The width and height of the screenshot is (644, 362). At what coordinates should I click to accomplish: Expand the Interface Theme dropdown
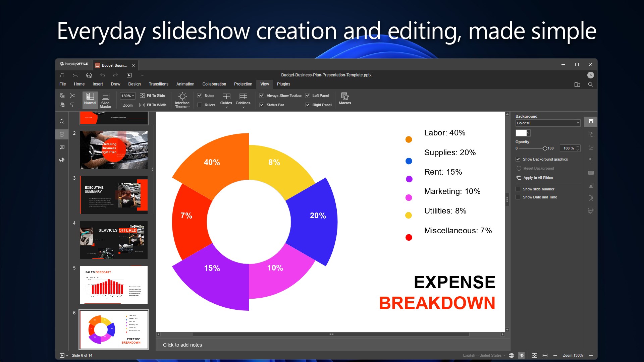pyautogui.click(x=182, y=100)
